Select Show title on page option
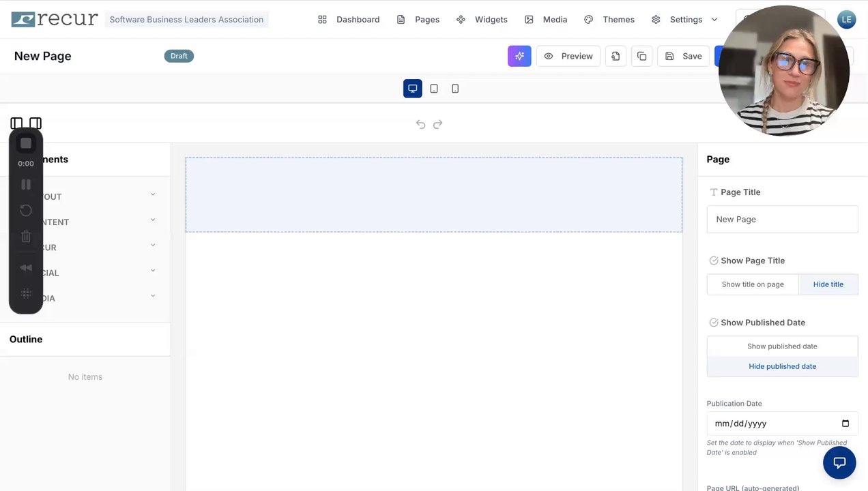The height and width of the screenshot is (491, 868). 753,284
